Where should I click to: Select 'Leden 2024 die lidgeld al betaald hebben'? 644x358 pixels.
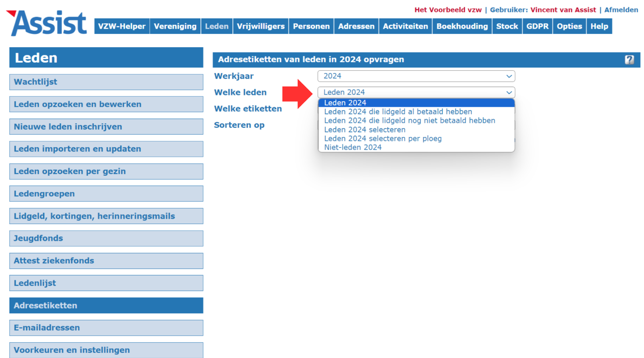[398, 112]
